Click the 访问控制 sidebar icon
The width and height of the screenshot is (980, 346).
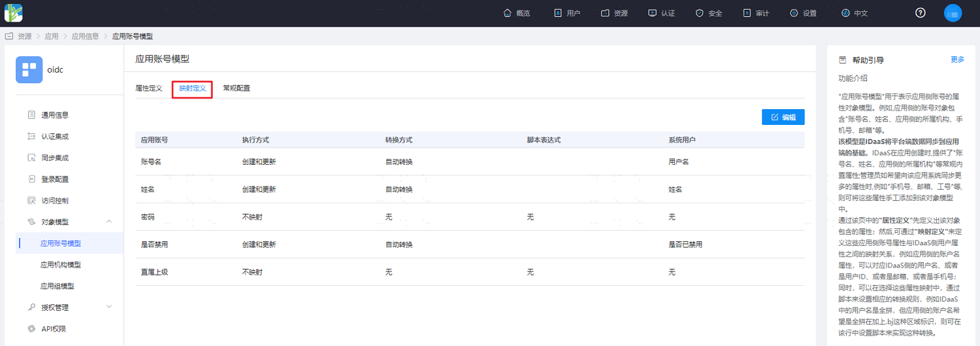31,201
